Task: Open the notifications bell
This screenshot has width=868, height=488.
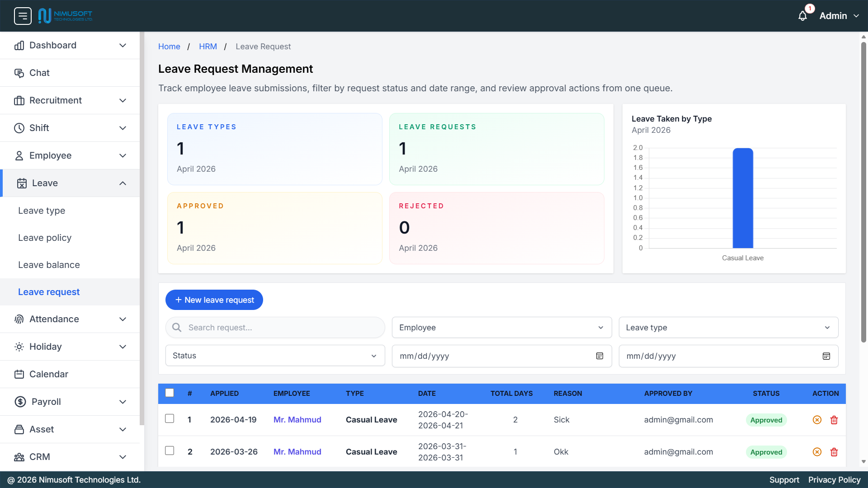Action: coord(803,15)
